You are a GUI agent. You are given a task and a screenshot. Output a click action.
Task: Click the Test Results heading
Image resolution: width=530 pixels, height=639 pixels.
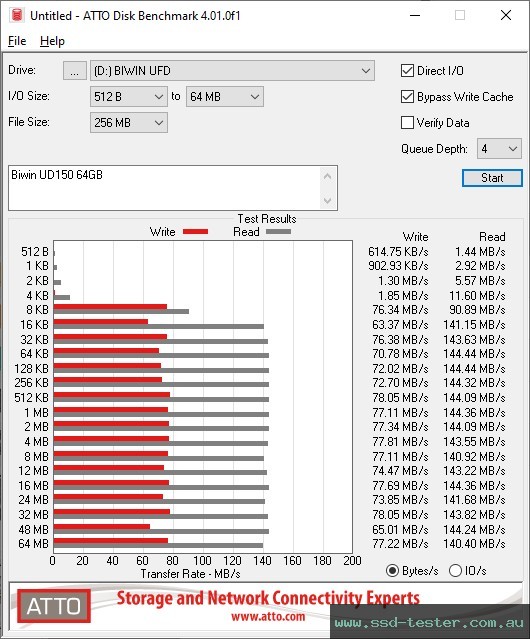tap(267, 219)
